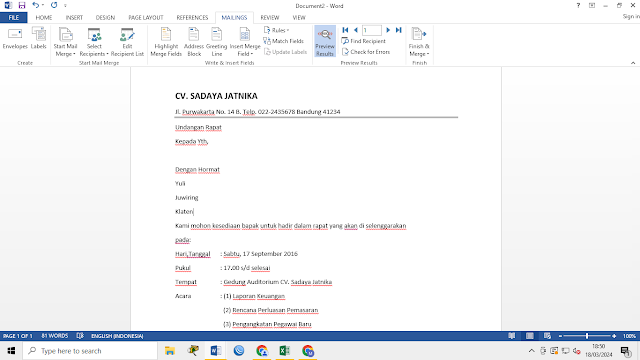640x360 pixels.
Task: Open File Explorer from the taskbar
Action: [x=170, y=351]
